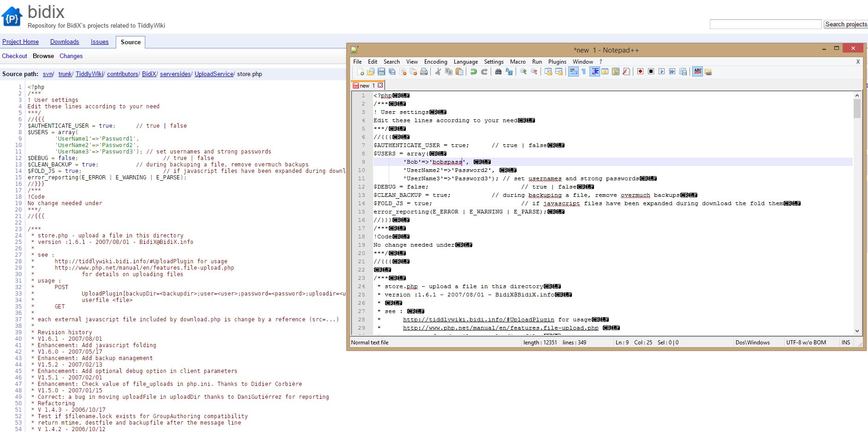This screenshot has width=868, height=432.
Task: Open the Checkout sub-tab
Action: coord(14,56)
